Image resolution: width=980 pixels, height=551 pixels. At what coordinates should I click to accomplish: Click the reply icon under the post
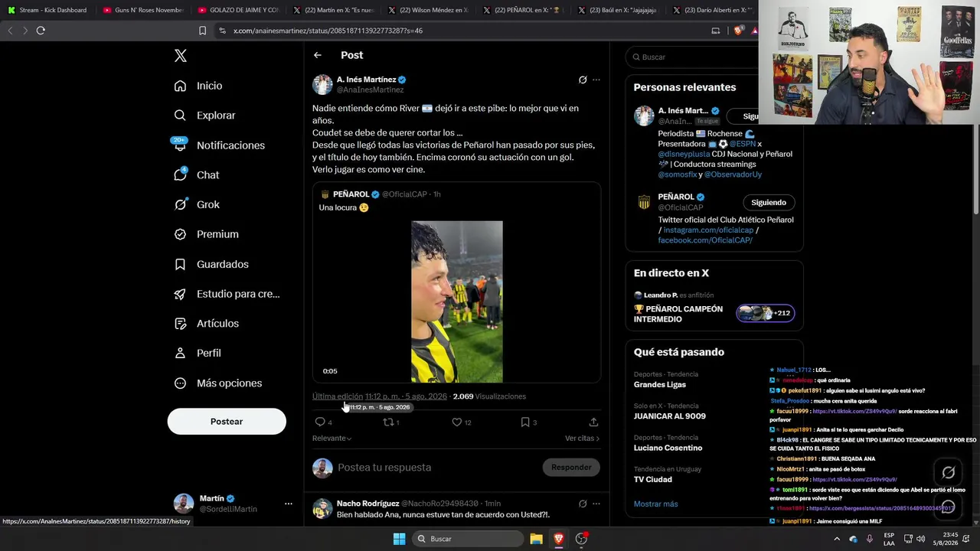320,422
